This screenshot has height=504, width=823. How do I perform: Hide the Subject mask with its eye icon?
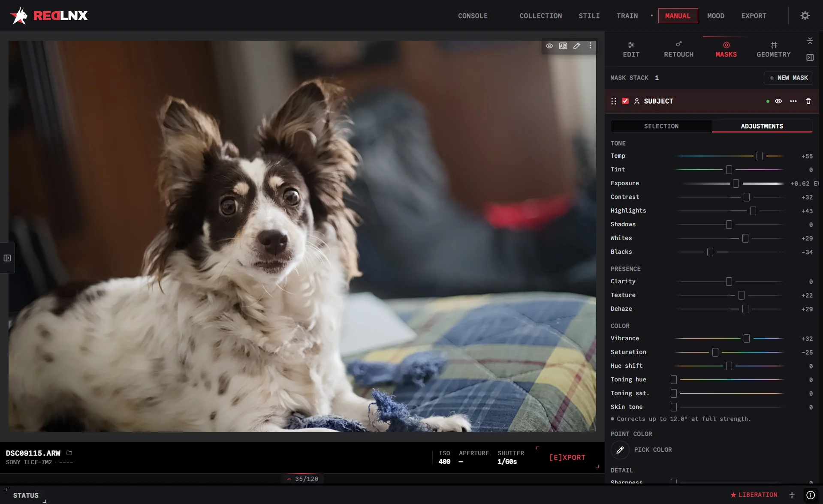coord(778,101)
